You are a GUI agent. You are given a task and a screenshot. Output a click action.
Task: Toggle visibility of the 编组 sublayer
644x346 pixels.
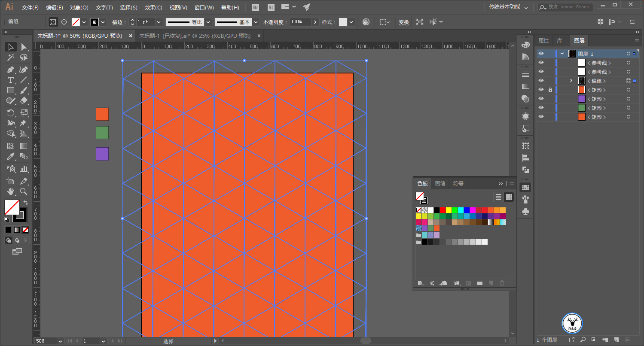(x=541, y=81)
